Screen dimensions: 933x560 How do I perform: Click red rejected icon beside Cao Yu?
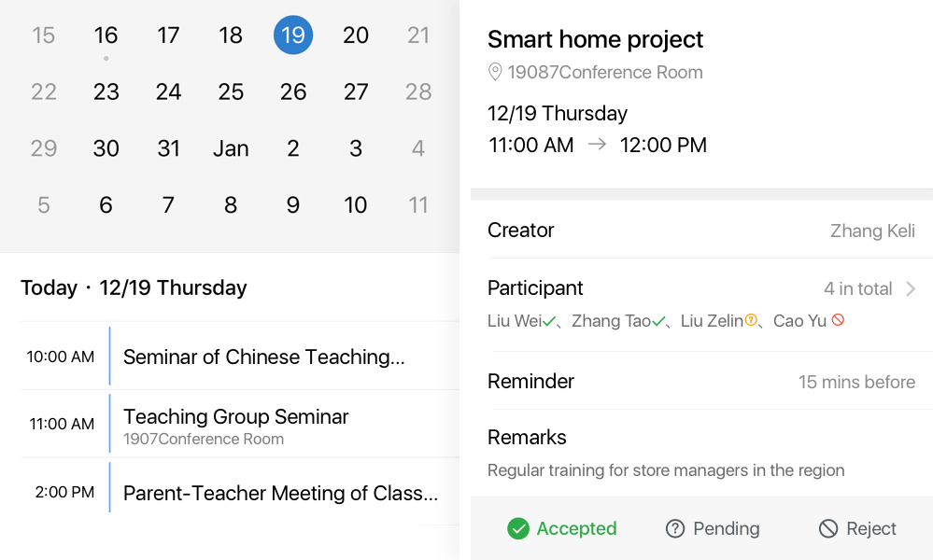tap(838, 320)
